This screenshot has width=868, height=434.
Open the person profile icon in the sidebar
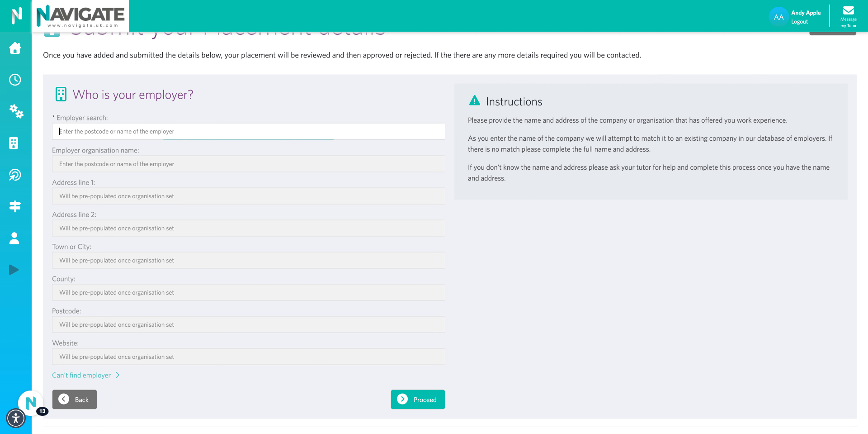[14, 238]
